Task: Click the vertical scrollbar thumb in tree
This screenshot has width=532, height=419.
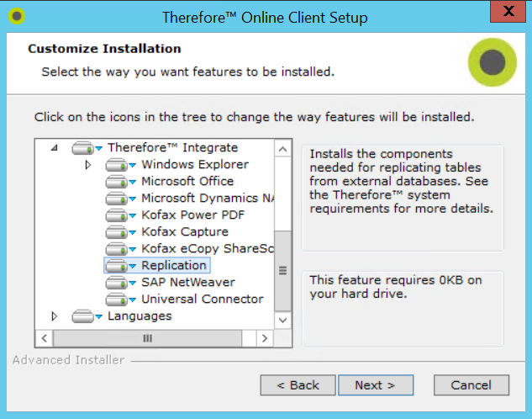Action: coord(282,270)
